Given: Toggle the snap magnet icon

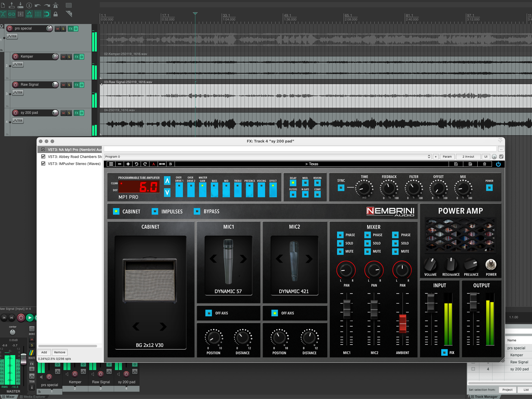Looking at the screenshot, I should coord(47,14).
